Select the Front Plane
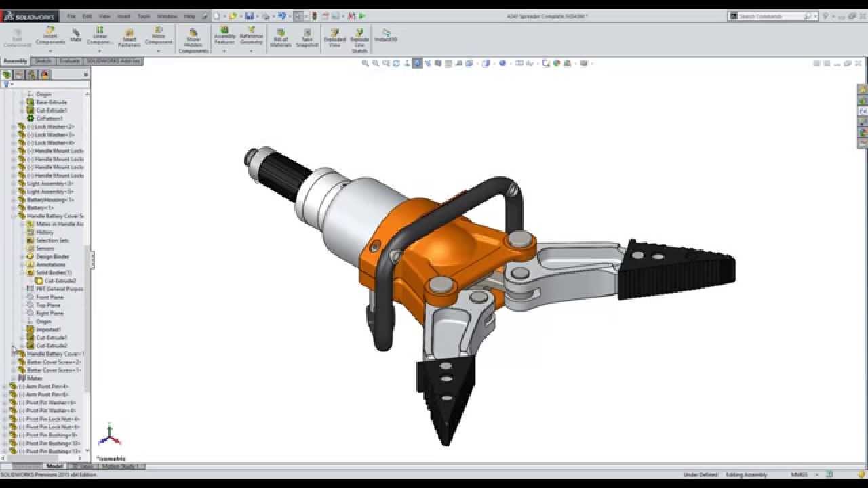 [50, 298]
